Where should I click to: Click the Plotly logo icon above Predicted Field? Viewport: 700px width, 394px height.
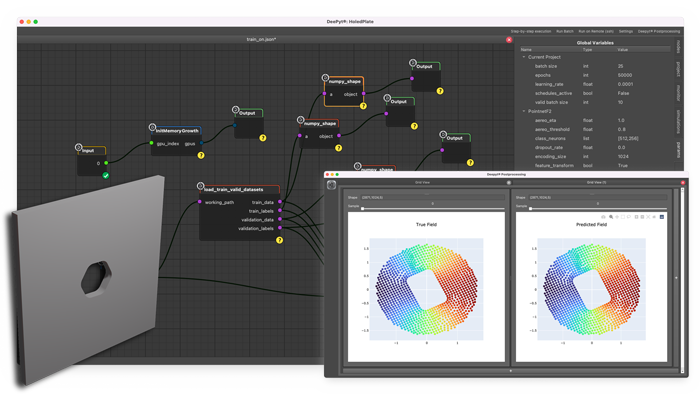click(x=662, y=217)
